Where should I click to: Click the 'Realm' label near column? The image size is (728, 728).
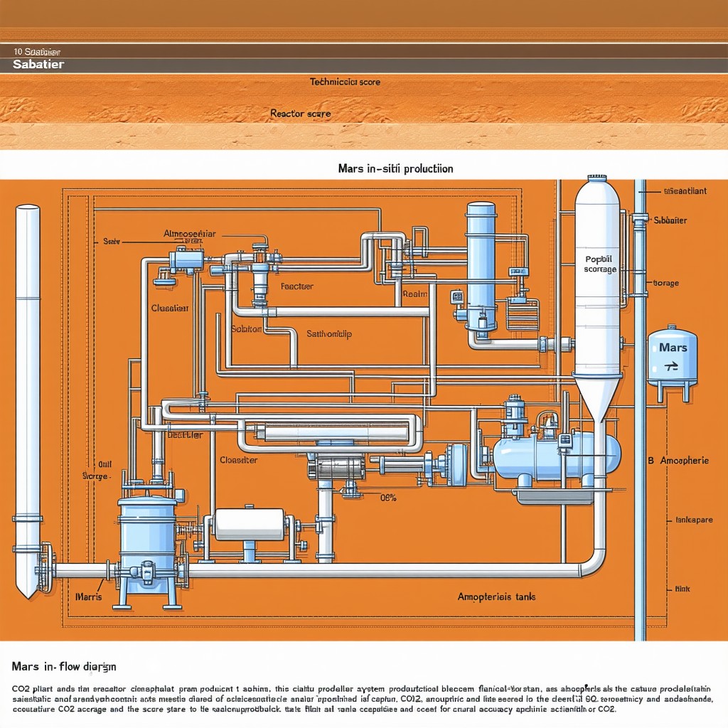pos(414,294)
